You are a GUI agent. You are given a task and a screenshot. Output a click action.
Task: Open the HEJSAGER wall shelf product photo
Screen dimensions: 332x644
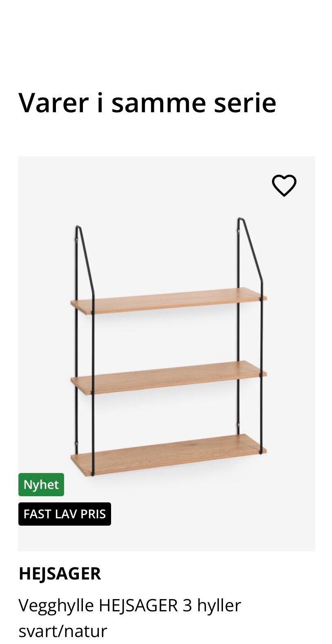[167, 353]
